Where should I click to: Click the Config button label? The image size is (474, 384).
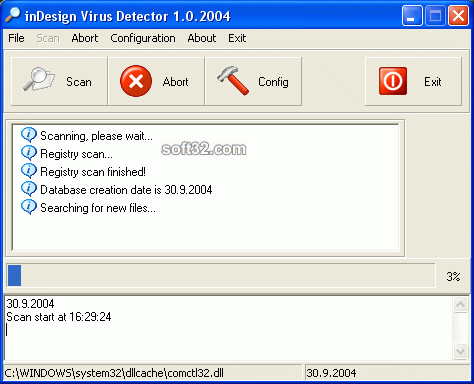click(273, 82)
